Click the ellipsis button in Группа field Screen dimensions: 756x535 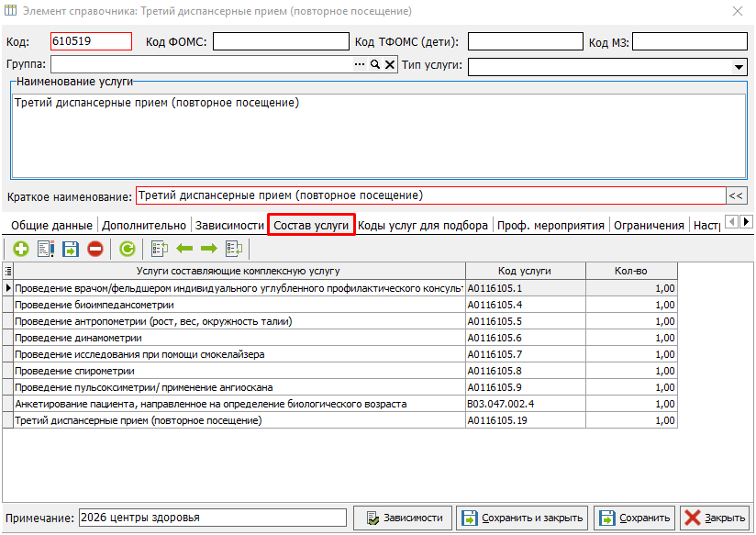pos(360,65)
